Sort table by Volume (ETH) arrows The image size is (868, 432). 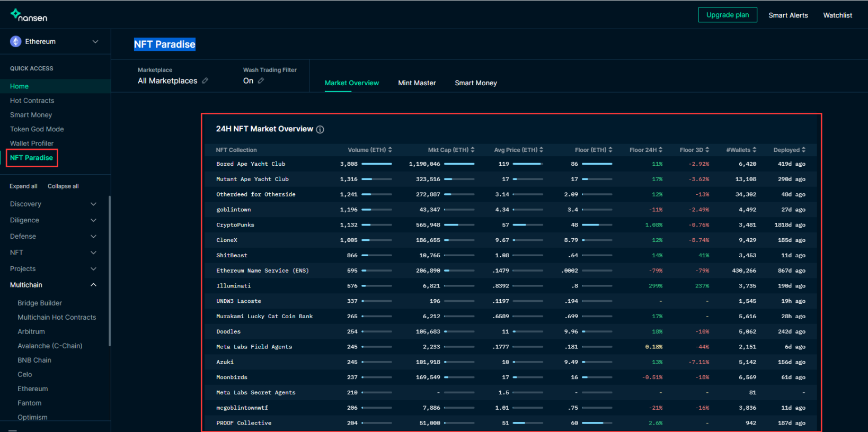[390, 150]
